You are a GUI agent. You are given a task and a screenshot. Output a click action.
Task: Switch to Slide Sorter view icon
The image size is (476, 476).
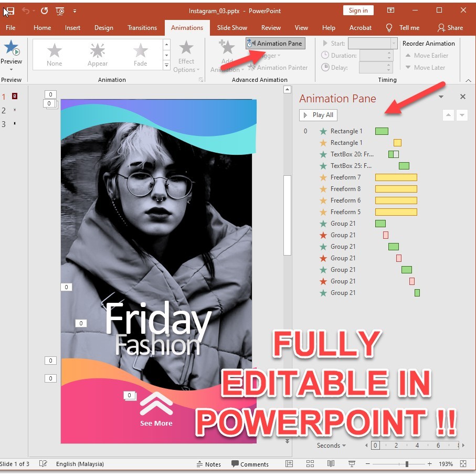click(310, 464)
